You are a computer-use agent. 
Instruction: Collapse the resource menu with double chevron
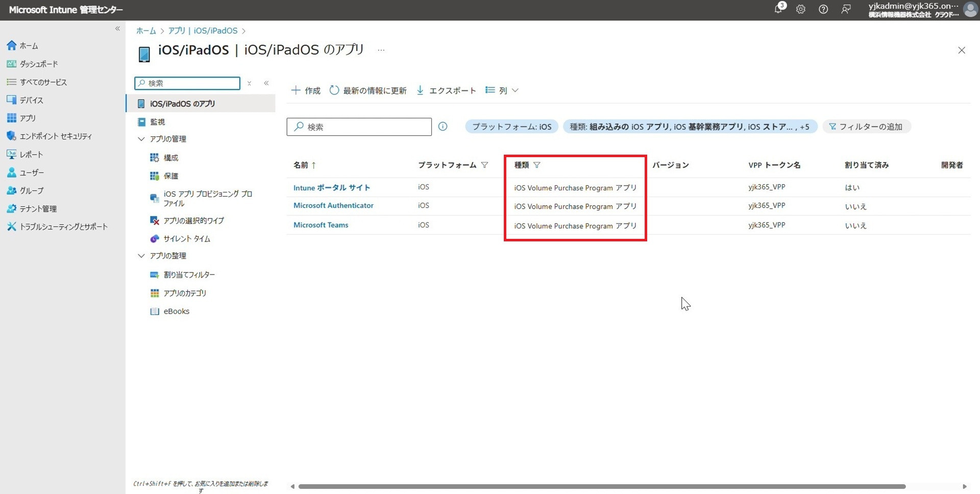click(x=266, y=83)
